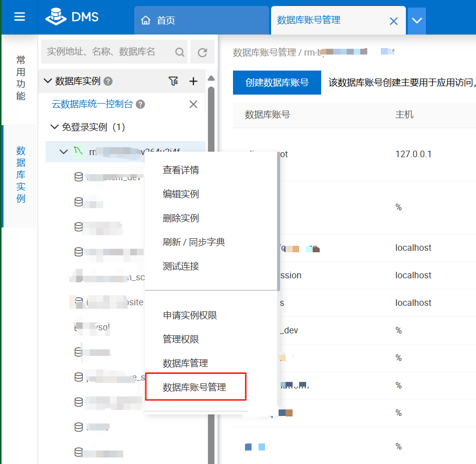
Task: Choose 数据库管理 from context menu
Action: (x=185, y=363)
